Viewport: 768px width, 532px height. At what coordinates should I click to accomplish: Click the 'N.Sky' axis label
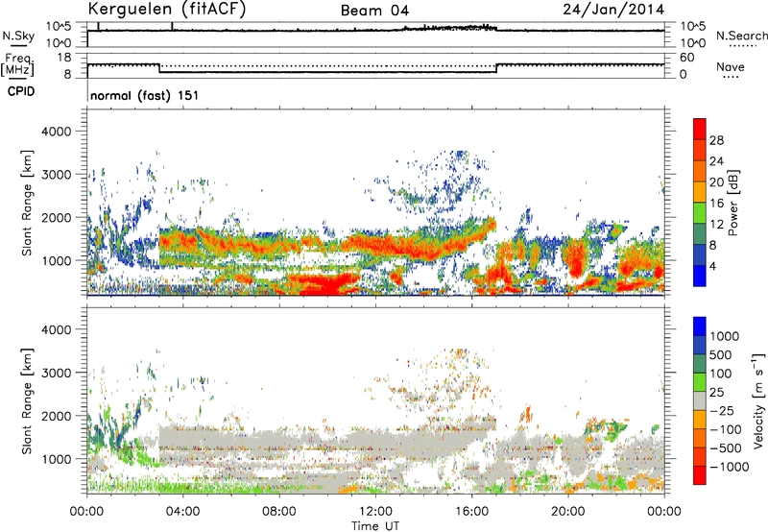(18, 36)
